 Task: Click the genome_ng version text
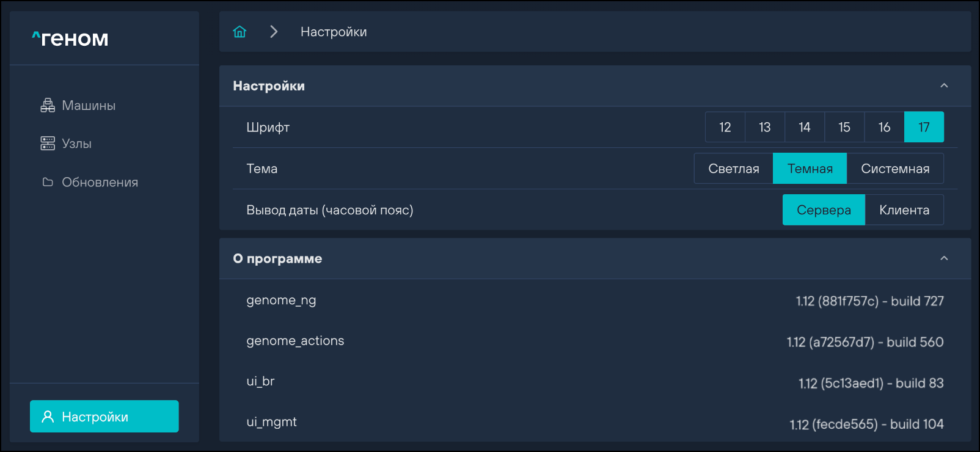[869, 301]
